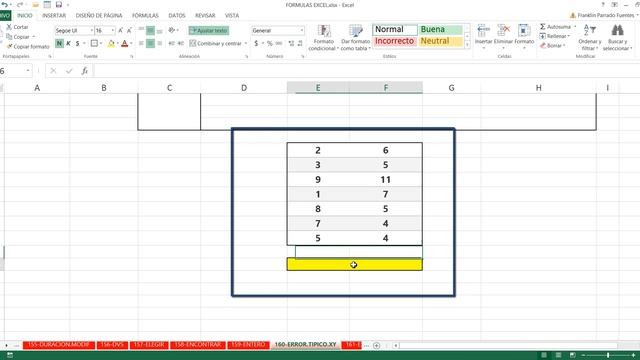The width and height of the screenshot is (640, 360).
Task: Click the Open folder icon in the quick access toolbar
Action: click(36, 5)
